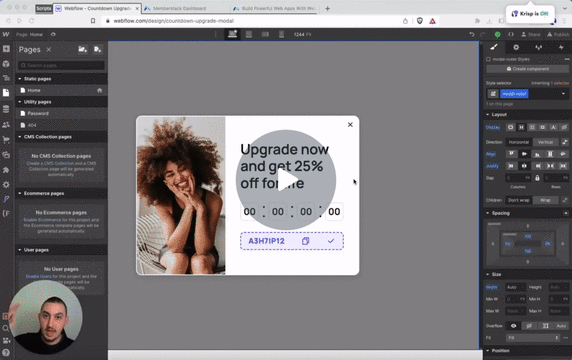Switch to the Memberstack Dashboard browser tab

click(x=179, y=8)
